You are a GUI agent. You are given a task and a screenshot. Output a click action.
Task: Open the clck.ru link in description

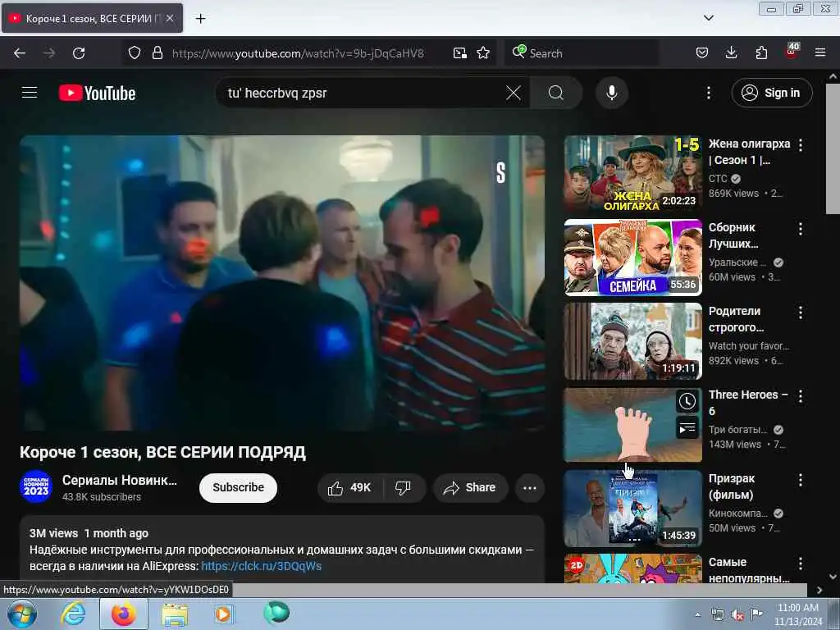[x=262, y=566]
